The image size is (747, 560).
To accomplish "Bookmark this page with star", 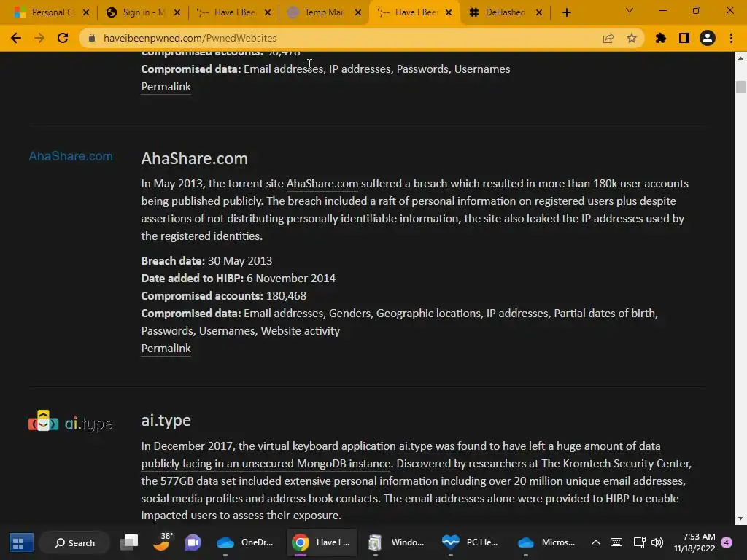I will tap(632, 38).
